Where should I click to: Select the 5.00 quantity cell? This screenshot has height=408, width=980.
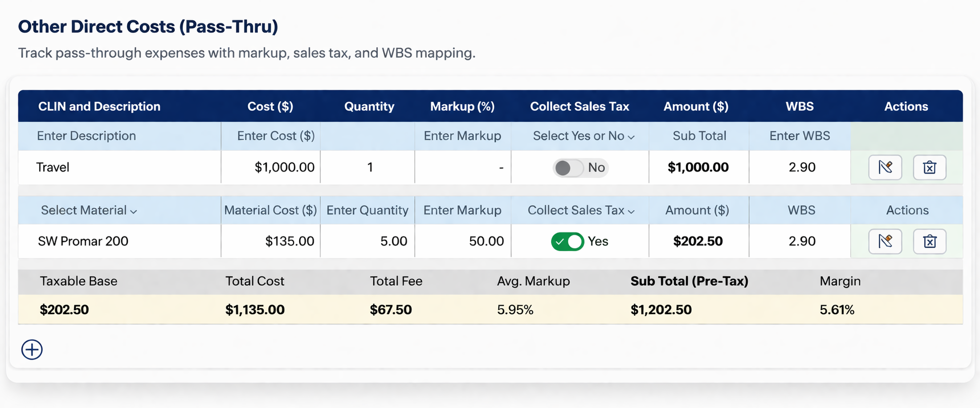[368, 242]
